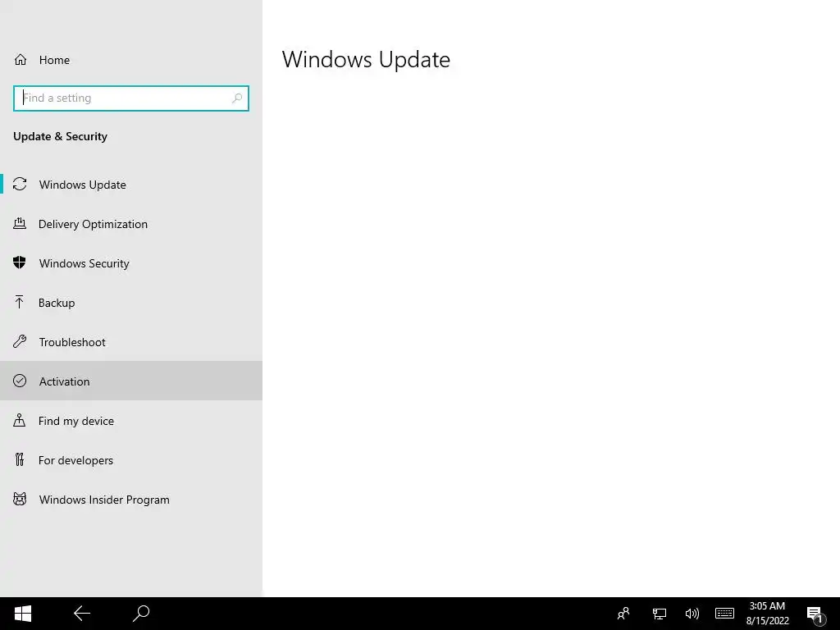840x630 pixels.
Task: Click the Find my device icon
Action: point(20,420)
